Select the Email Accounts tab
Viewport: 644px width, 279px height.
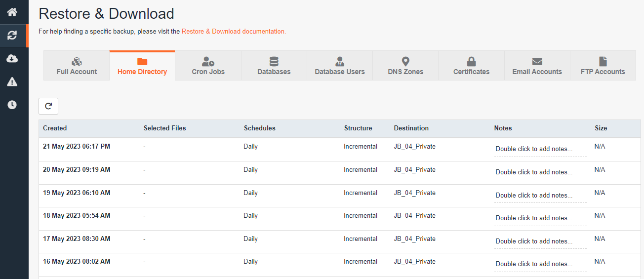click(537, 66)
